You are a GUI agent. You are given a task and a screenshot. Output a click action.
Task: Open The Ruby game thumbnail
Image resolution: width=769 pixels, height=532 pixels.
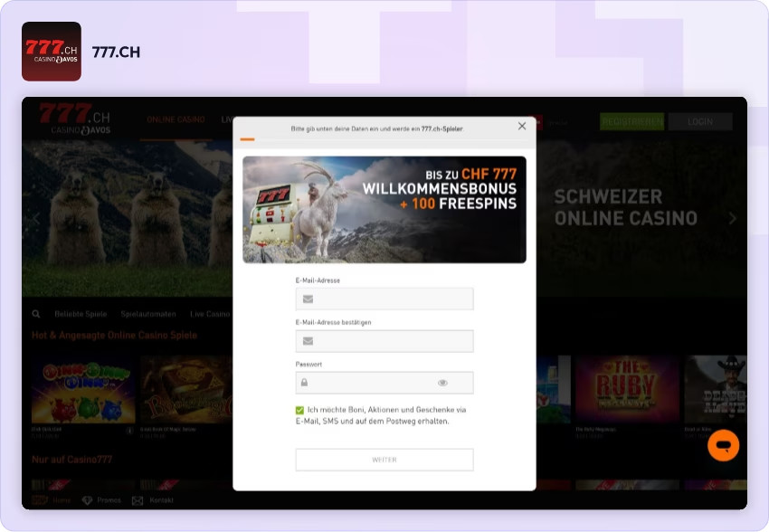[x=627, y=390]
